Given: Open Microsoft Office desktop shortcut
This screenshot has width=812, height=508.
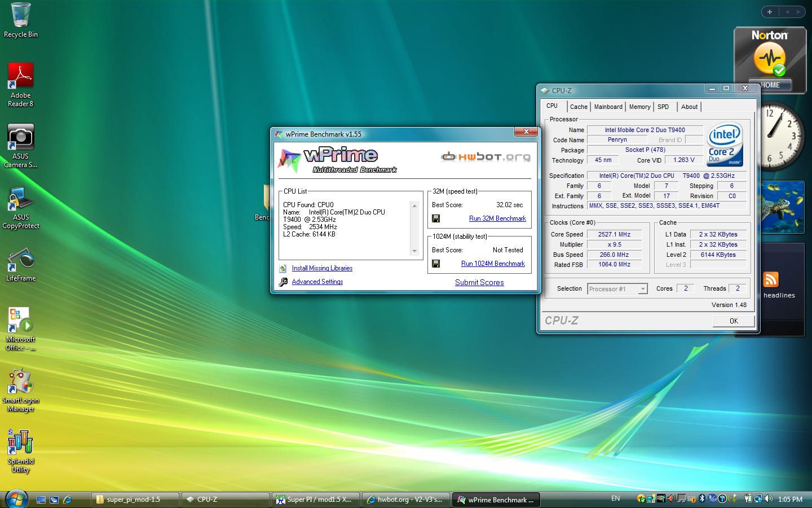Looking at the screenshot, I should (20, 329).
